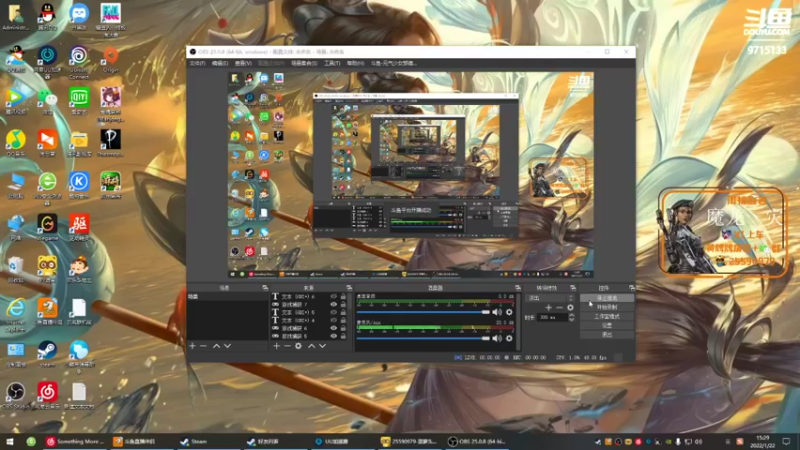Mute the 麦克风/Aux speaker icon
The height and width of the screenshot is (450, 800).
point(497,338)
